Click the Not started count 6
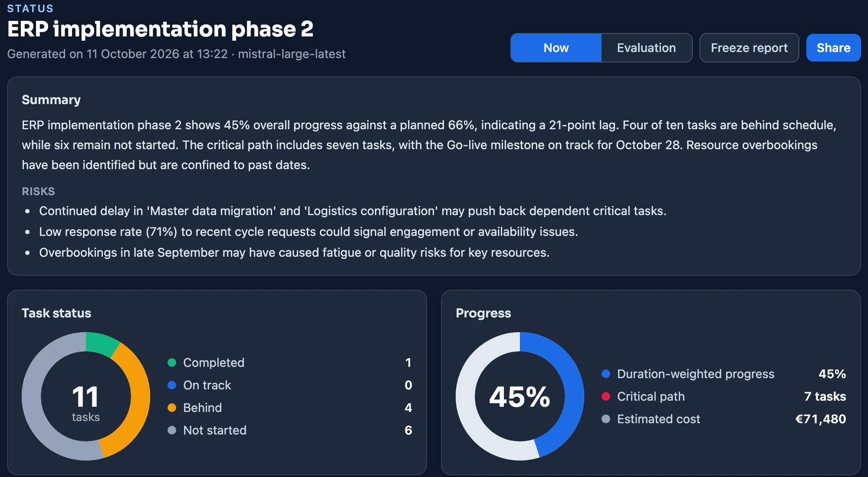The height and width of the screenshot is (477, 868). point(408,430)
